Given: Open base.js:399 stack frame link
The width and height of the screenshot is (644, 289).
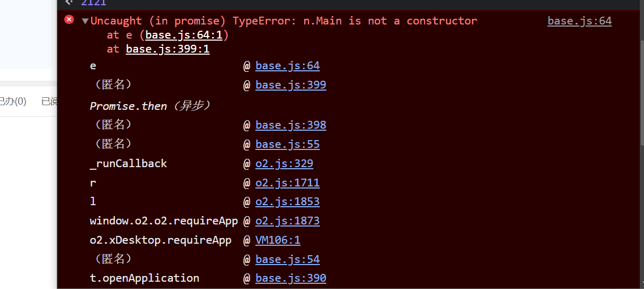Looking at the screenshot, I should point(291,85).
